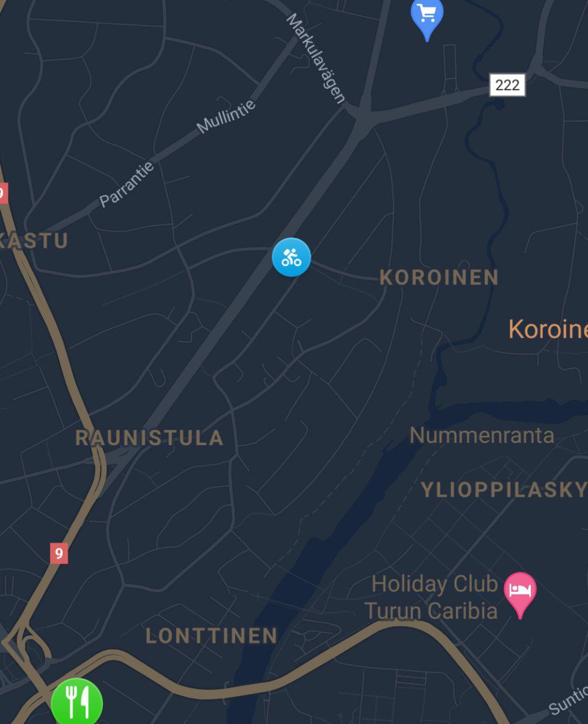This screenshot has height=724, width=588.
Task: Click the LONTTINEN area label
Action: coord(211,636)
